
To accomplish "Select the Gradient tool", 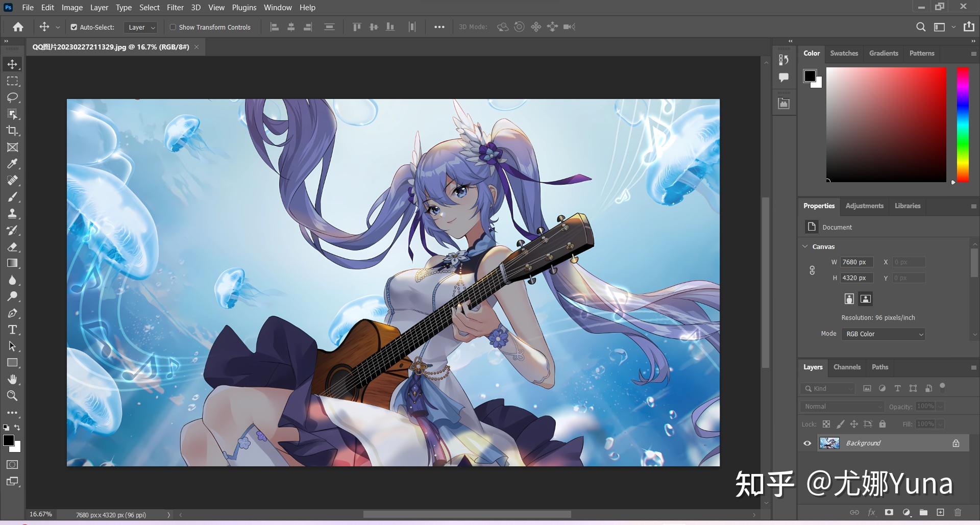I will pyautogui.click(x=12, y=263).
